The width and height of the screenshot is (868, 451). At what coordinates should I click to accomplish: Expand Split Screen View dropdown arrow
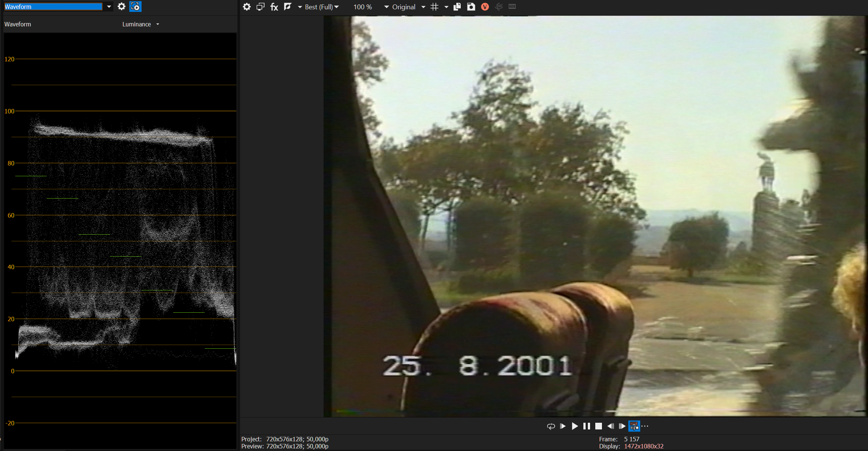[x=299, y=7]
